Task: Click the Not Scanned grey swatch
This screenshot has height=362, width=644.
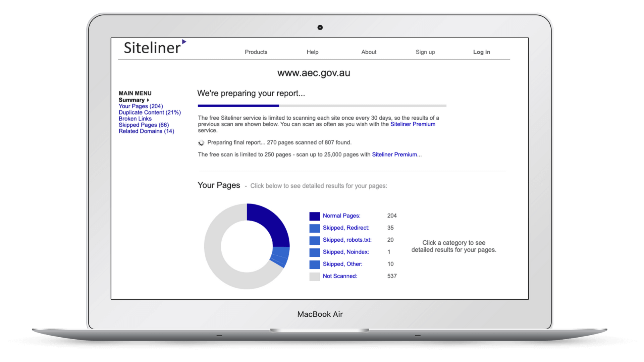Action: 314,277
